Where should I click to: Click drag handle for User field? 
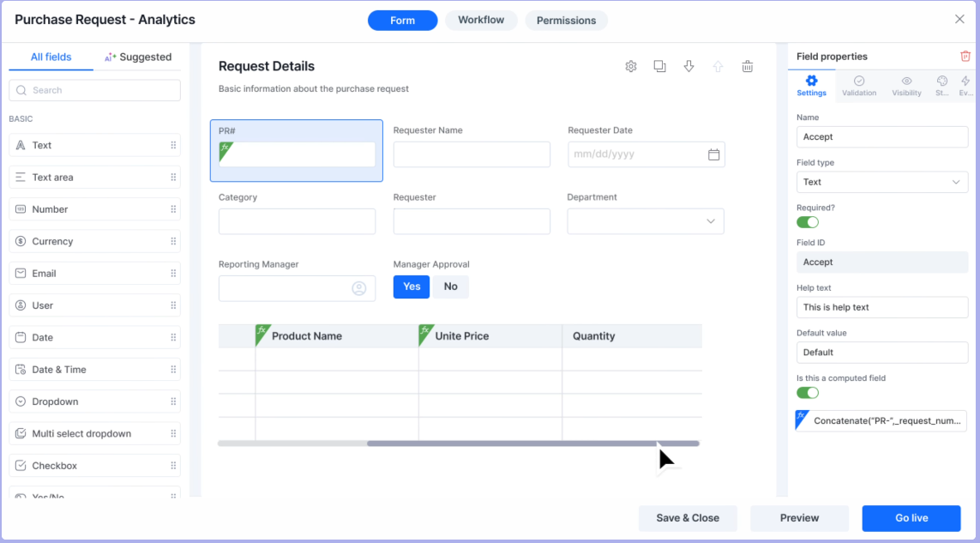click(173, 305)
